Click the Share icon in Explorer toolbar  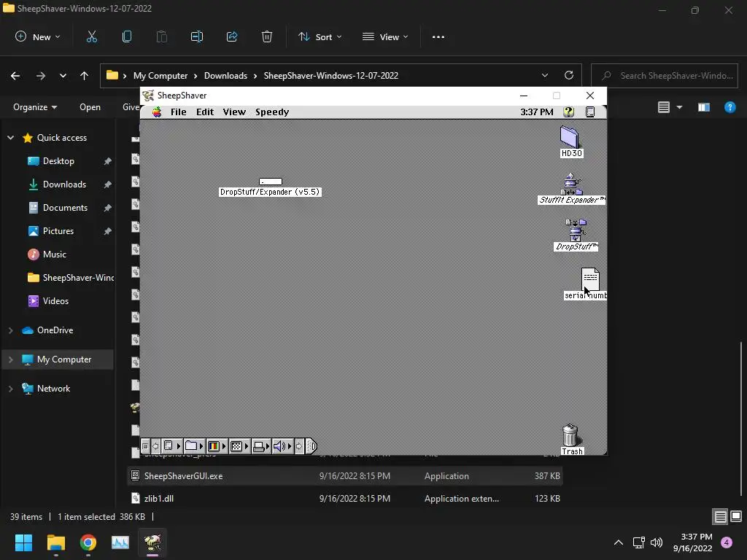click(x=232, y=36)
